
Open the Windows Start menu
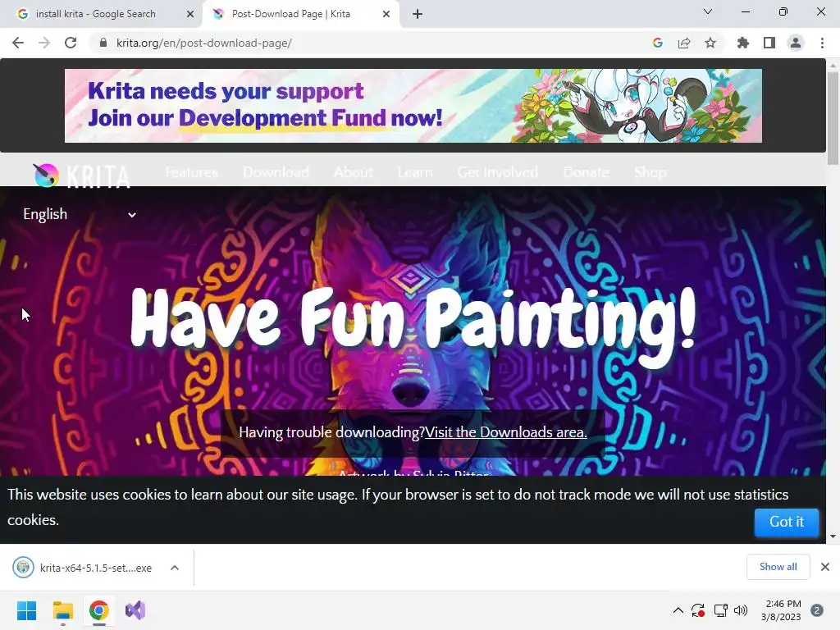point(26,610)
